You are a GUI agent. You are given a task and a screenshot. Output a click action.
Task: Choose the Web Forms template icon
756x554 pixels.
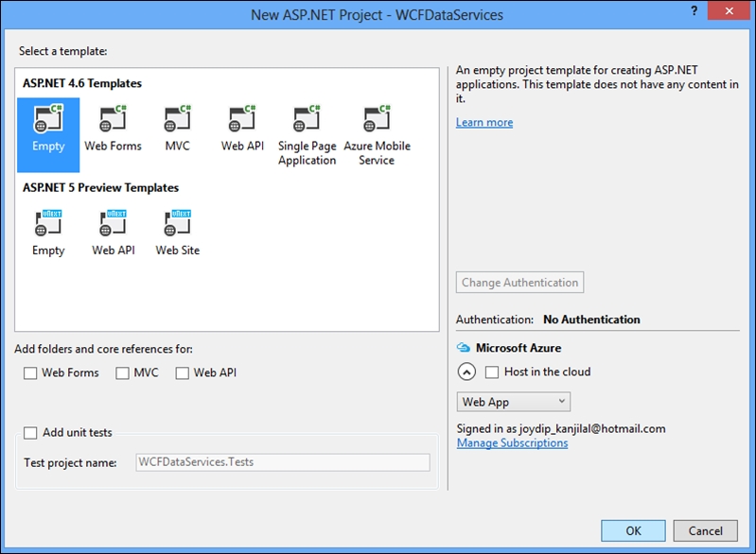coord(113,118)
